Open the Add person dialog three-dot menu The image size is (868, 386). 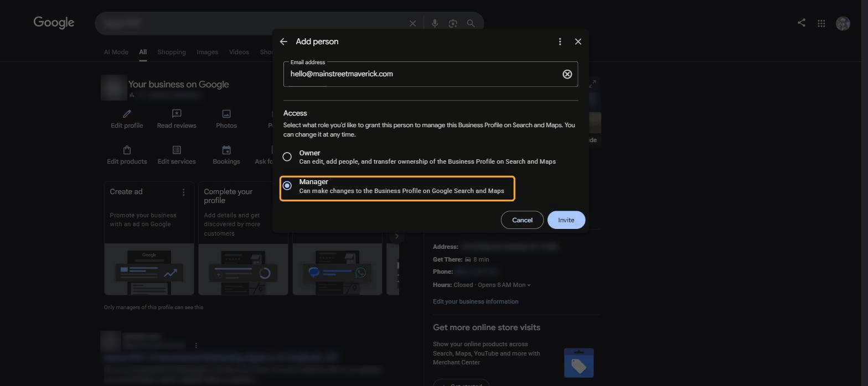point(560,41)
